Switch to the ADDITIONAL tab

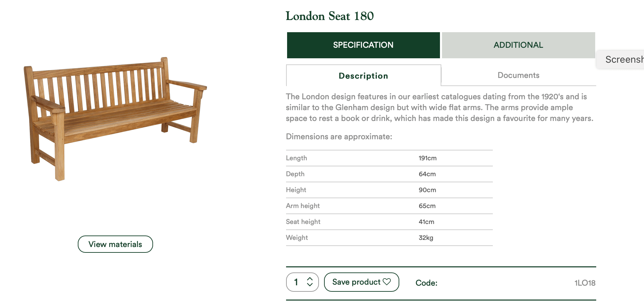518,45
